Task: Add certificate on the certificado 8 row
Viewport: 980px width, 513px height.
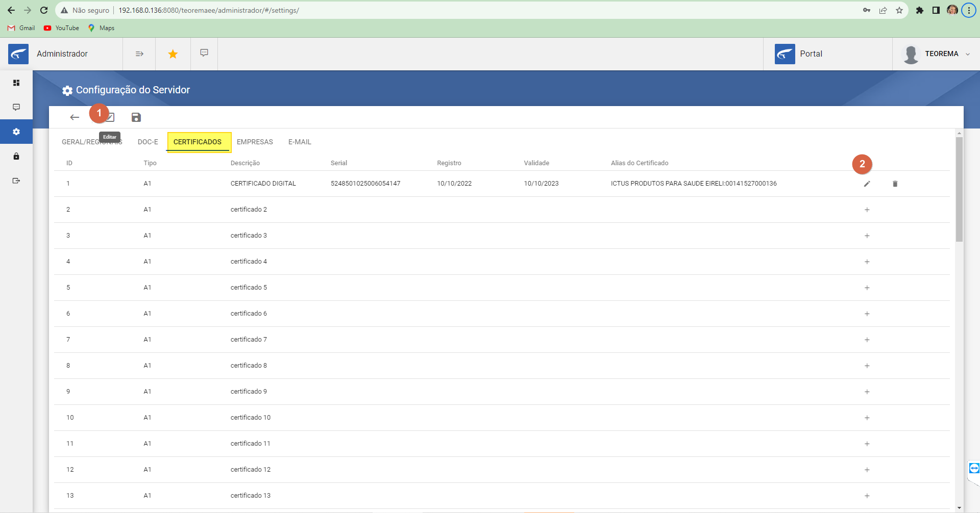Action: 867,366
